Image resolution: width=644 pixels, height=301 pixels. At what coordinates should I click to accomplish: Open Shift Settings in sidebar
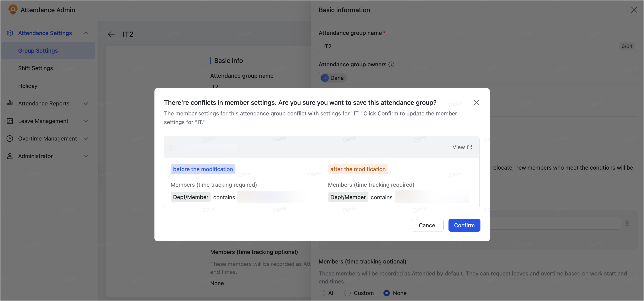tap(36, 68)
